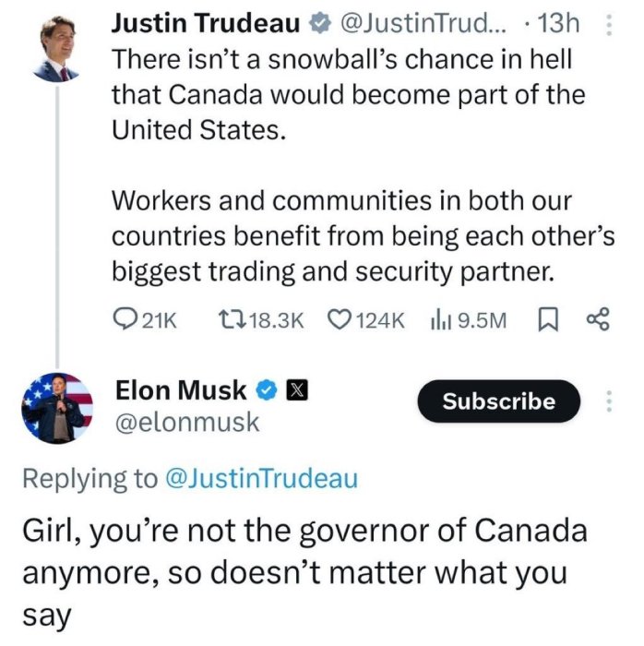Viewport: 644px width, 646px height.
Task: Bookmark Justin Trudeau's tweet
Action: coord(544,319)
